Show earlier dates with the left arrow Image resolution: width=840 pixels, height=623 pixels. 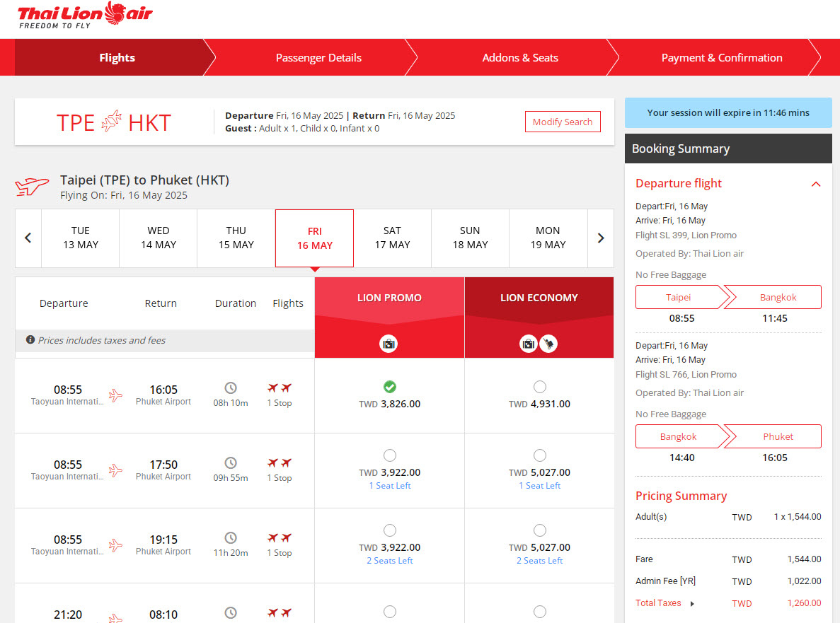[28, 238]
